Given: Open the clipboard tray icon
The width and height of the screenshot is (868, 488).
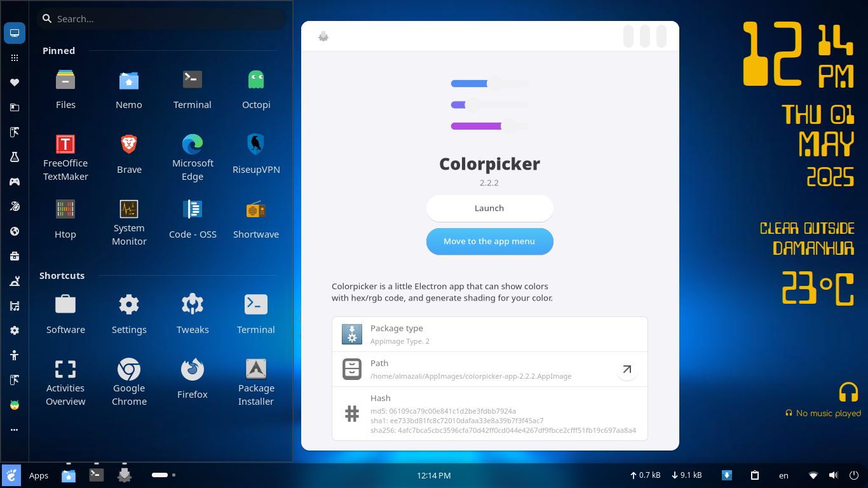Looking at the screenshot, I should (755, 475).
